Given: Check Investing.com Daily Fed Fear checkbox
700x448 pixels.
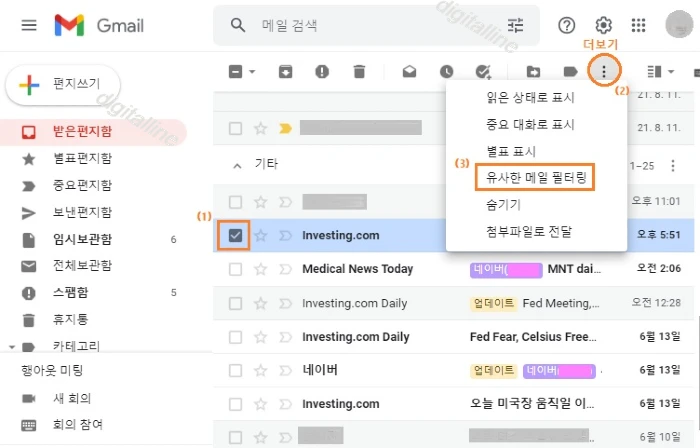Looking at the screenshot, I should [x=235, y=337].
